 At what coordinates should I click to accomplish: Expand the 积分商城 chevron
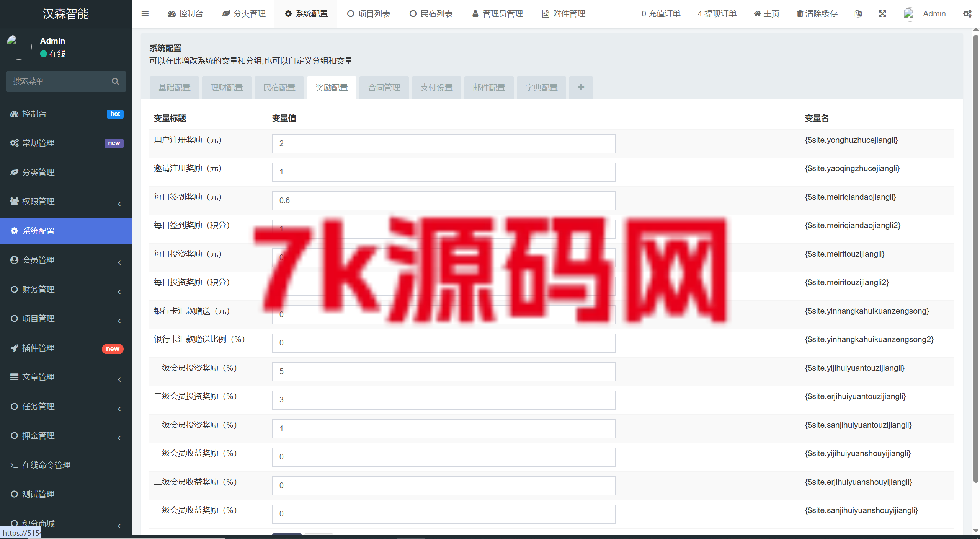(119, 526)
